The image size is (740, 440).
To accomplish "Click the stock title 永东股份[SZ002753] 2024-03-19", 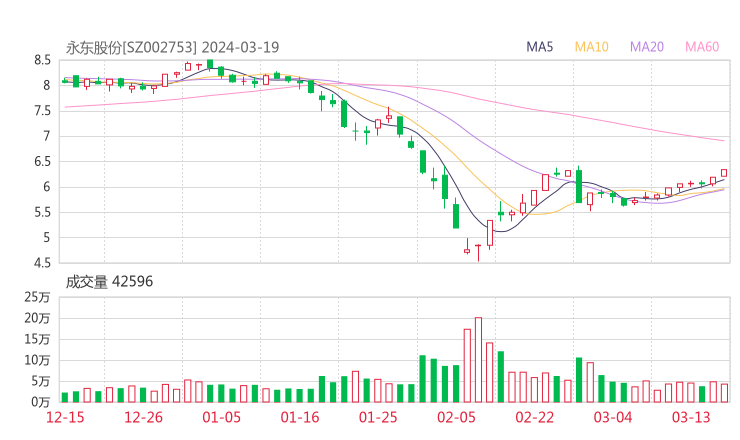I will coord(172,47).
